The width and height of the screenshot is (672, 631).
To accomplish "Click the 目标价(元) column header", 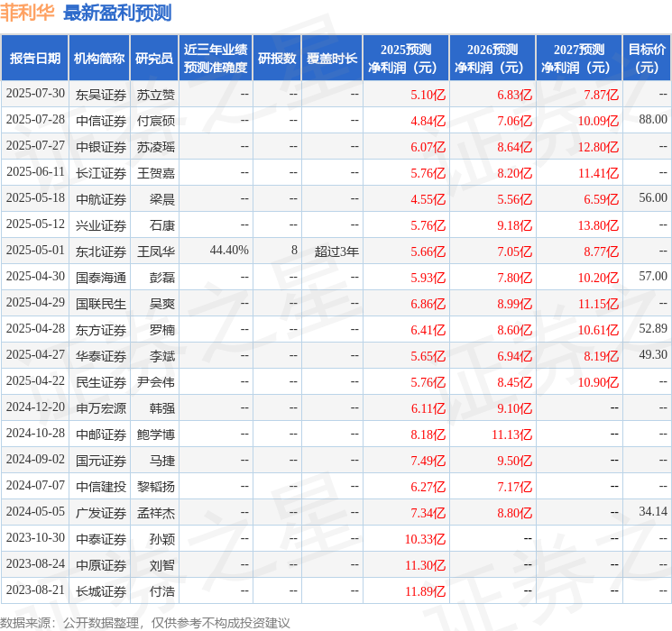I will click(x=647, y=59).
